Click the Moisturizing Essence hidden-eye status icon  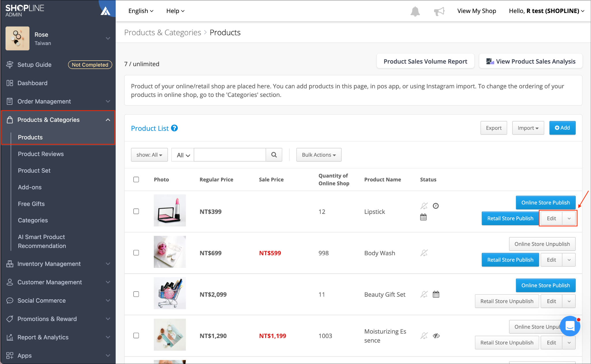(x=436, y=336)
